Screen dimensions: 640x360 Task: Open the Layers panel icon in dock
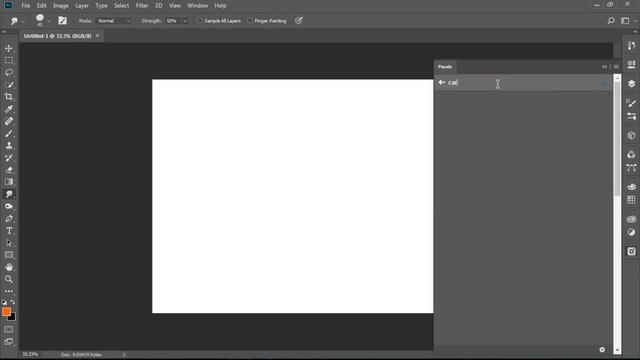click(631, 83)
